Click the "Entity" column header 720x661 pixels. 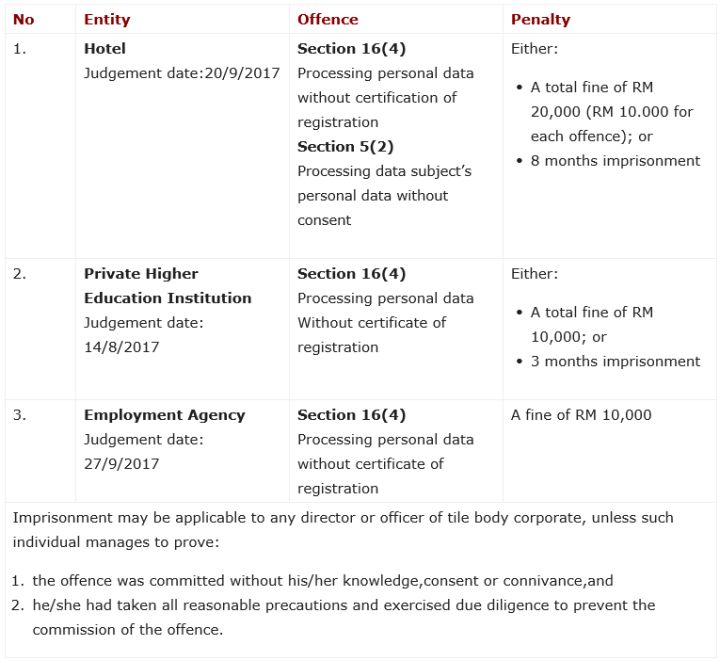[107, 19]
